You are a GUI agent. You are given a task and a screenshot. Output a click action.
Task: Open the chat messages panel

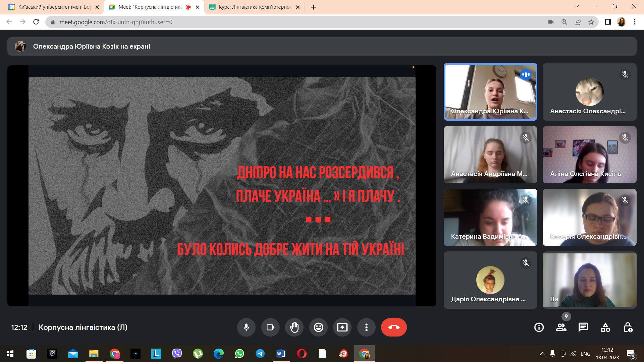pos(583,327)
